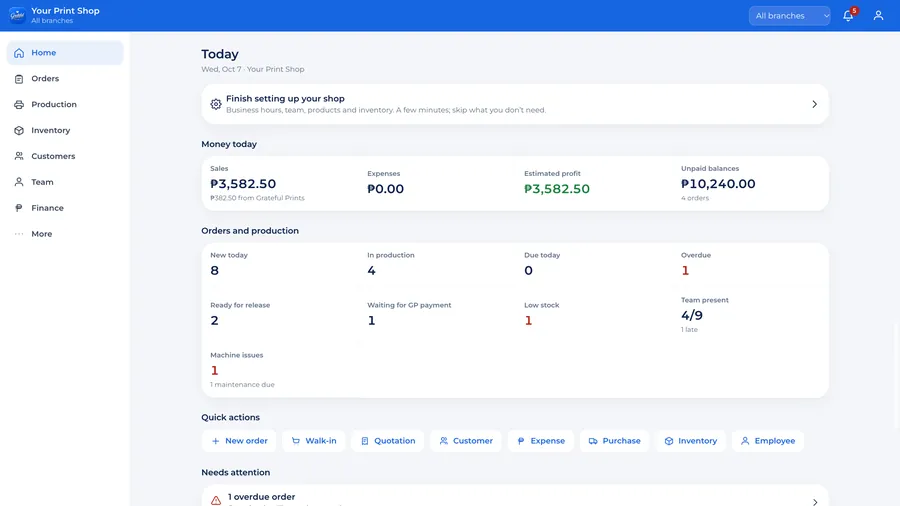The height and width of the screenshot is (506, 900).
Task: Expand the Finish setting up chevron
Action: 814,104
